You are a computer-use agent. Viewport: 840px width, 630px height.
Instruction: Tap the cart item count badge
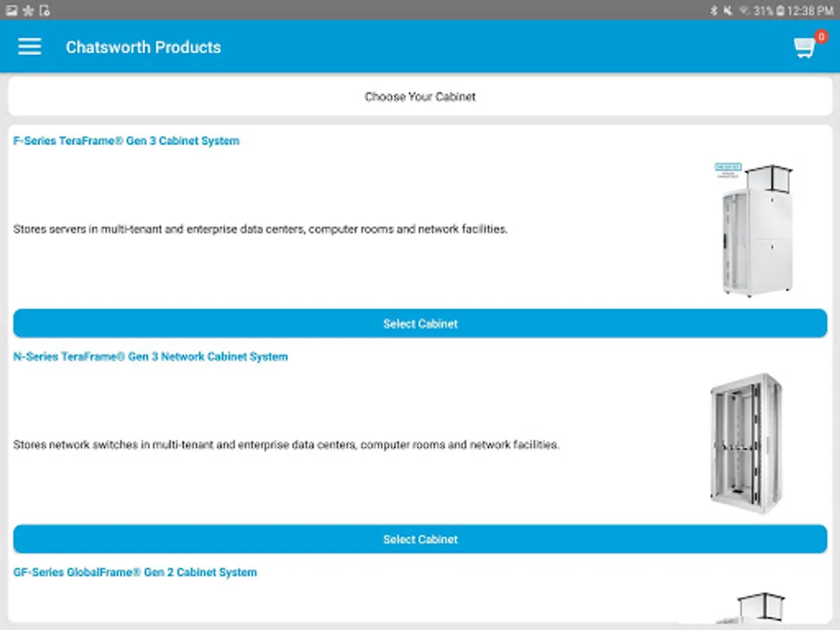(821, 37)
